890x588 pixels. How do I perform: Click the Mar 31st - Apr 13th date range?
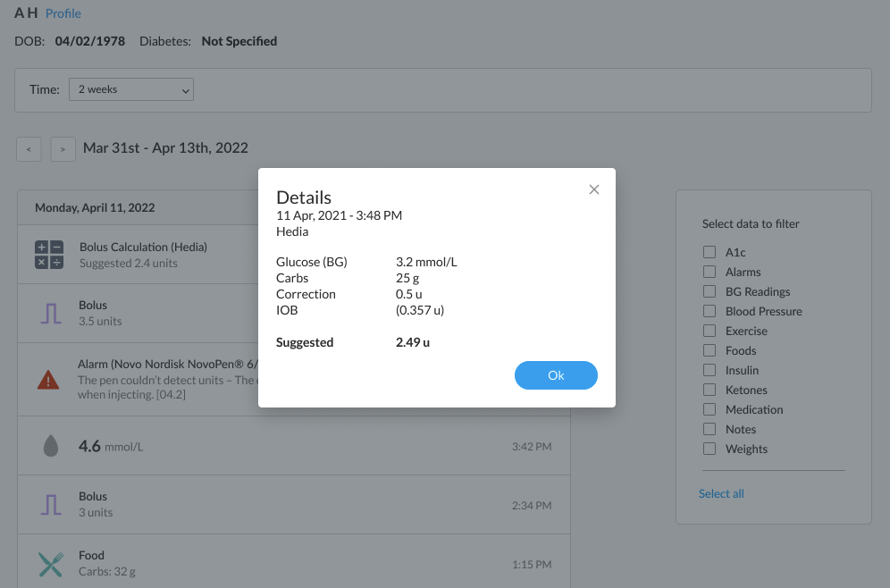[165, 148]
